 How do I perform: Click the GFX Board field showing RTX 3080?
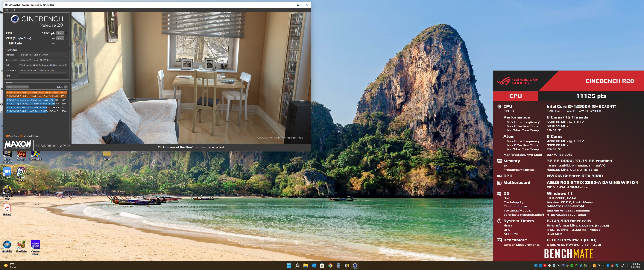(43, 70)
